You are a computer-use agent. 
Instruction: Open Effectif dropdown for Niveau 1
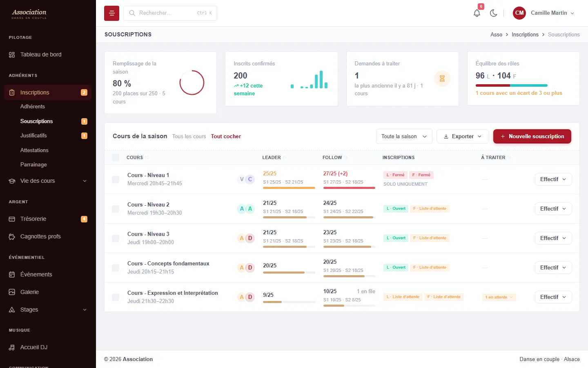(553, 180)
